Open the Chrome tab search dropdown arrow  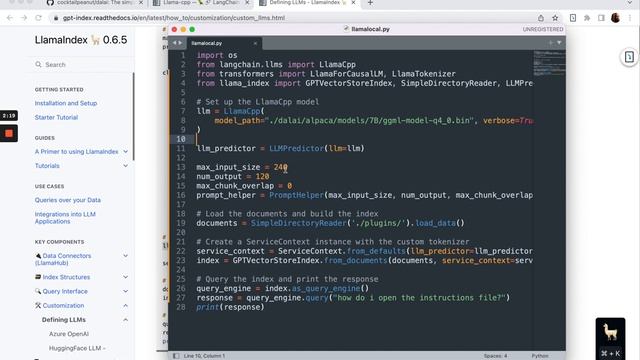[630, 3]
